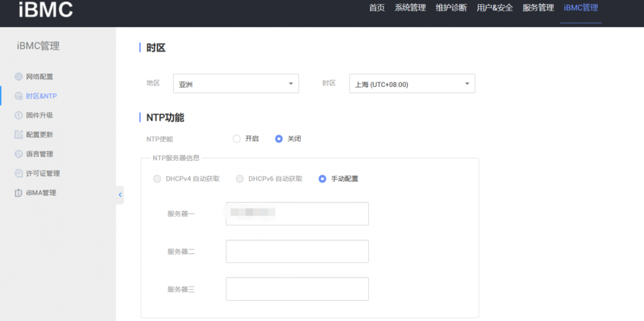
Task: Click the 许可证管理 license icon
Action: pos(19,173)
